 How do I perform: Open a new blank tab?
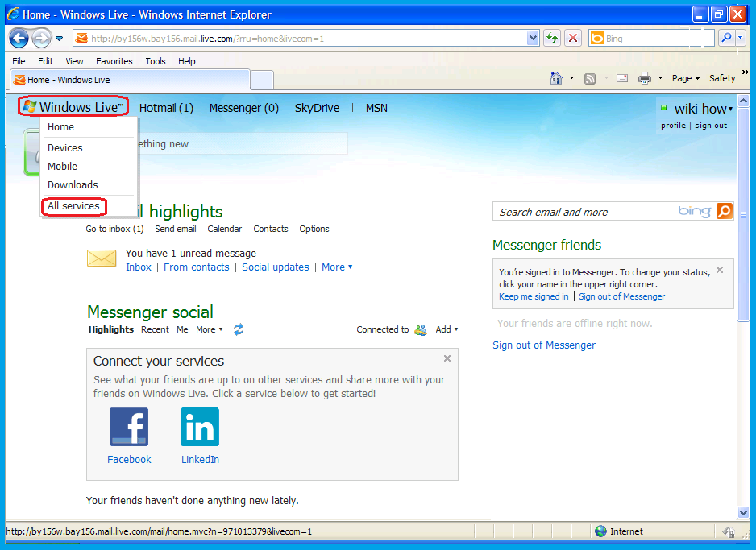pos(262,81)
